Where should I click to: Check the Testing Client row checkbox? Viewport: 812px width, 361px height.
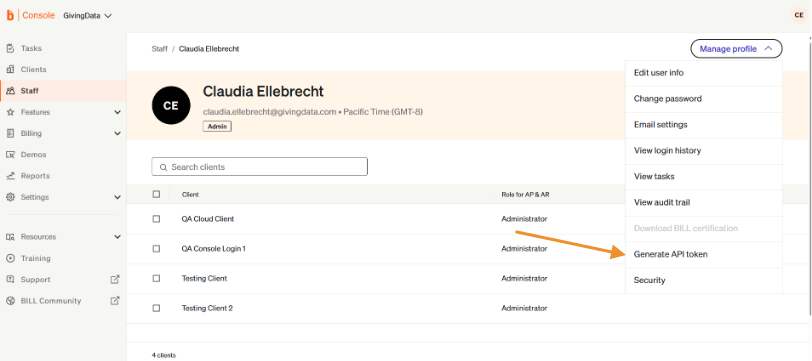(x=156, y=278)
